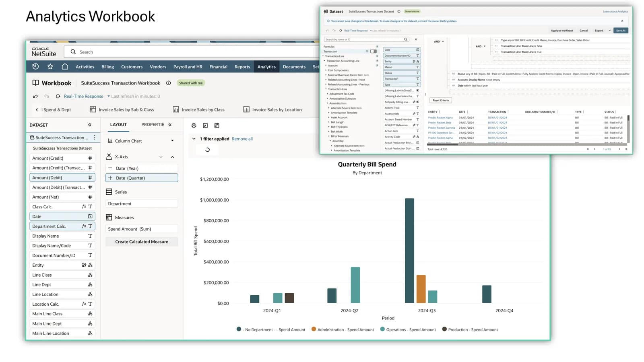
Task: Expand the X-Axis options chevron down
Action: tap(161, 157)
